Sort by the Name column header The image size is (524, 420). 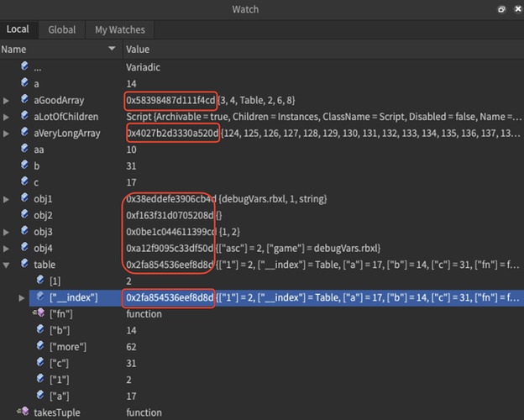click(61, 50)
